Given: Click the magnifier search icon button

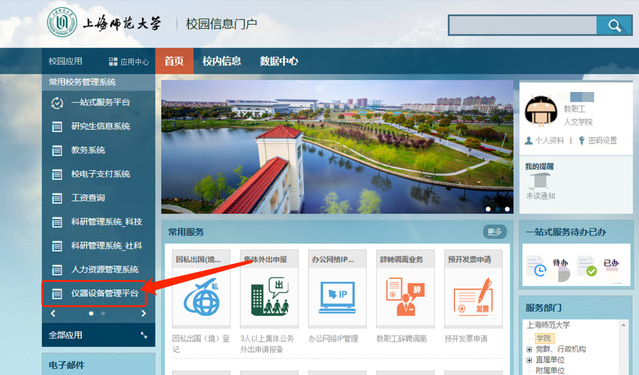Looking at the screenshot, I should tap(615, 26).
